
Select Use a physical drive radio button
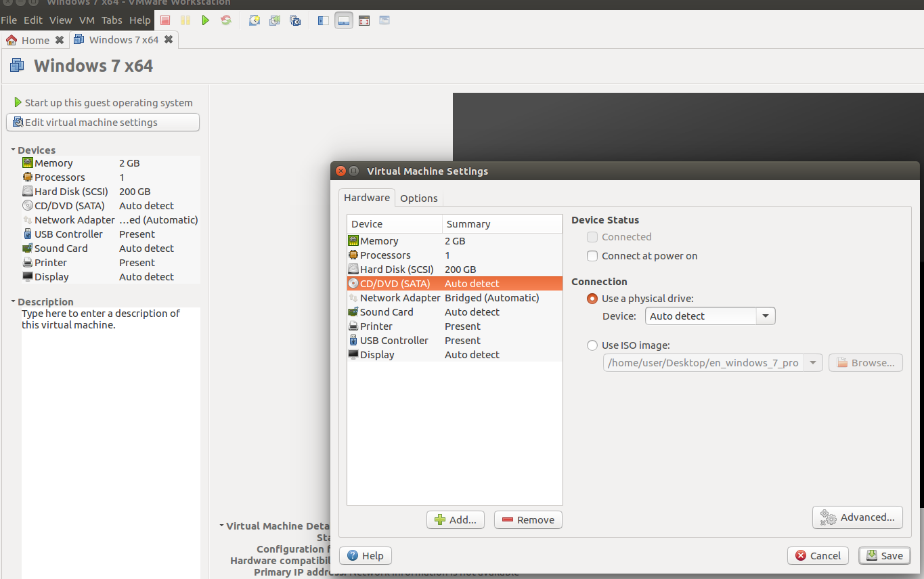click(x=592, y=299)
